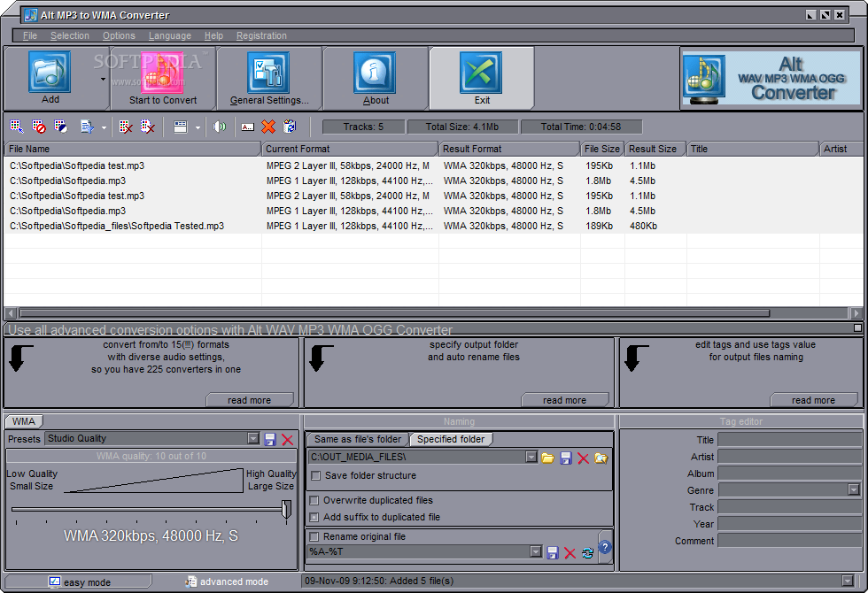Select the Specified folder tab
Viewport: 868px width, 593px height.
point(451,439)
